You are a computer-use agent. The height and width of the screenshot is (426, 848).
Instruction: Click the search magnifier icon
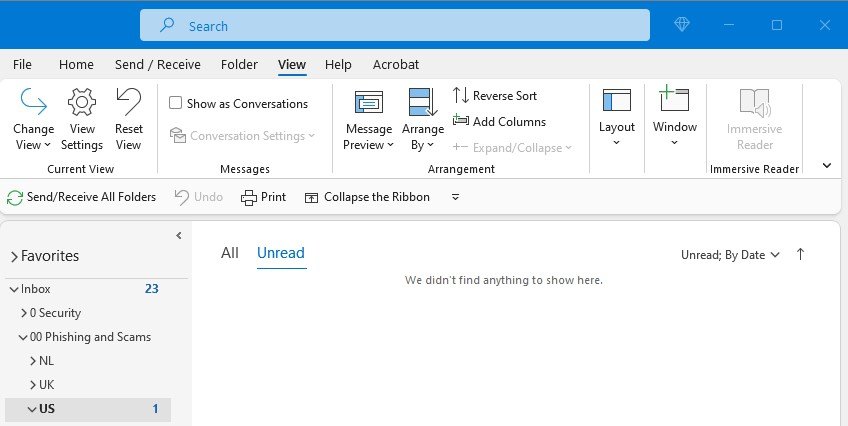pyautogui.click(x=167, y=25)
